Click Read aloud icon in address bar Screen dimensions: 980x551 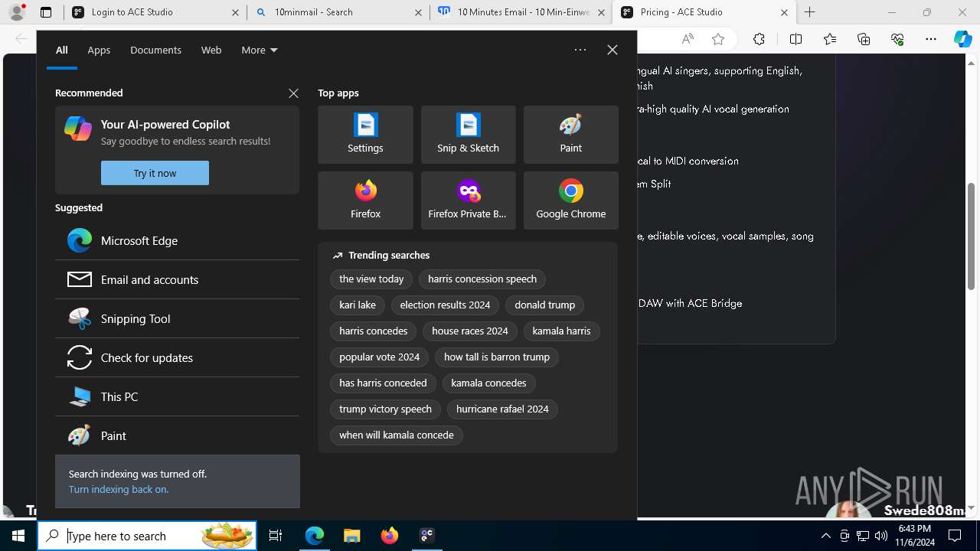click(688, 39)
